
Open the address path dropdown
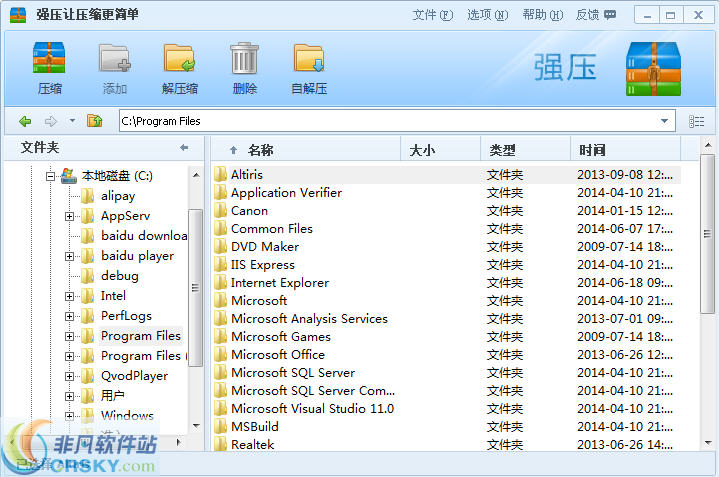664,121
